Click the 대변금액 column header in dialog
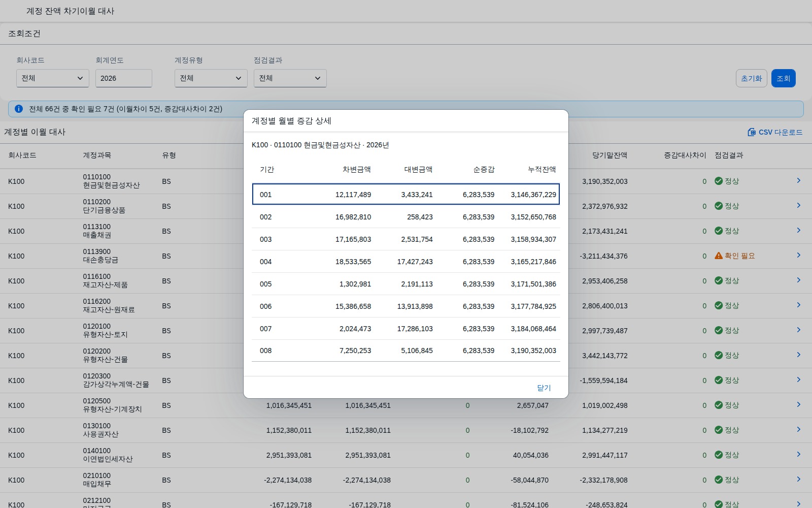812x508 pixels. click(419, 170)
